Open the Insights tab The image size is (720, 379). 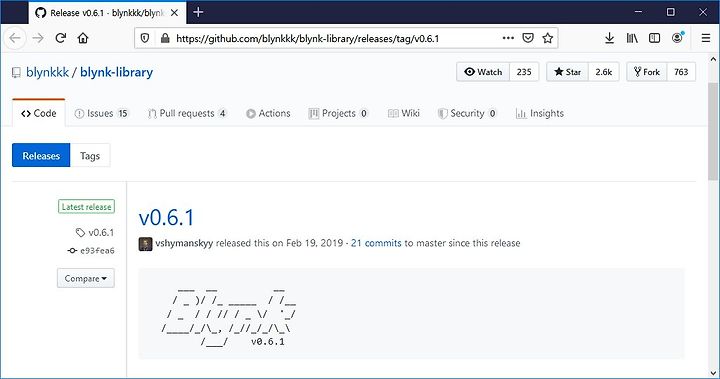pos(540,113)
